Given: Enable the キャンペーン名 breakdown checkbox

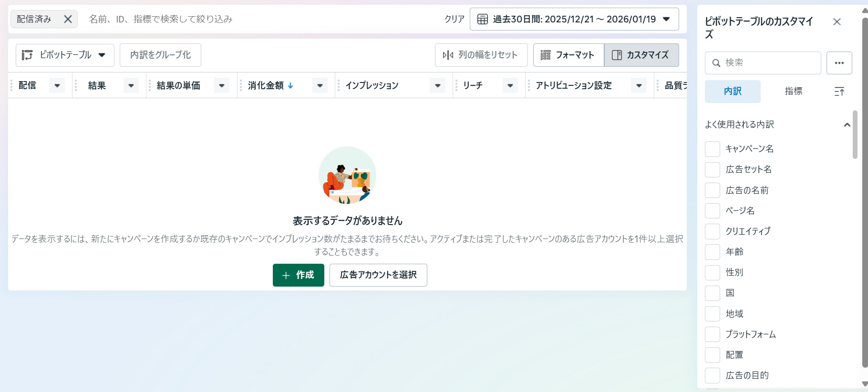Looking at the screenshot, I should [x=712, y=149].
